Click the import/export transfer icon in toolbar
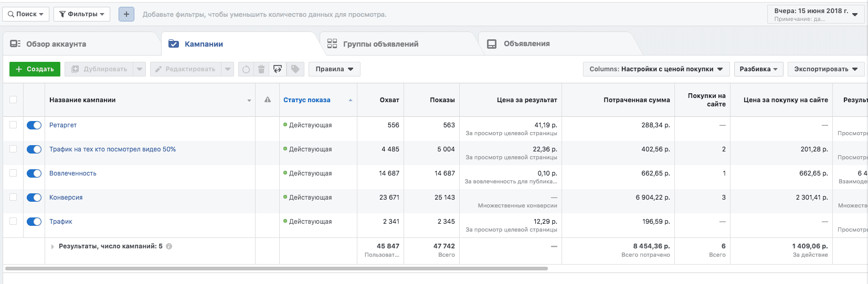 point(278,69)
